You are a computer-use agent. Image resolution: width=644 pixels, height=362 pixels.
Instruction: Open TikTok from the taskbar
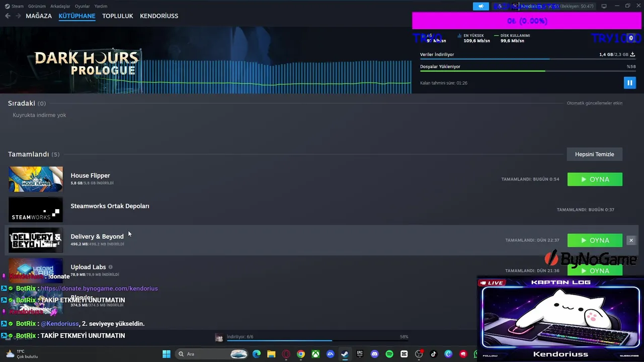click(x=434, y=354)
